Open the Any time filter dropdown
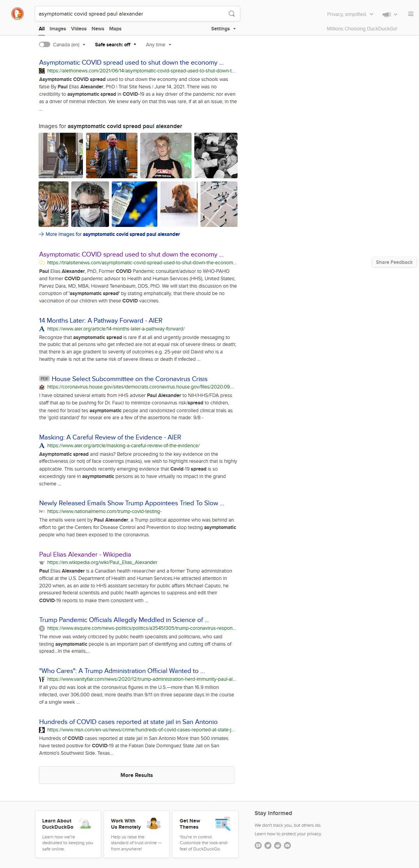This screenshot has width=419, height=868. tap(158, 45)
